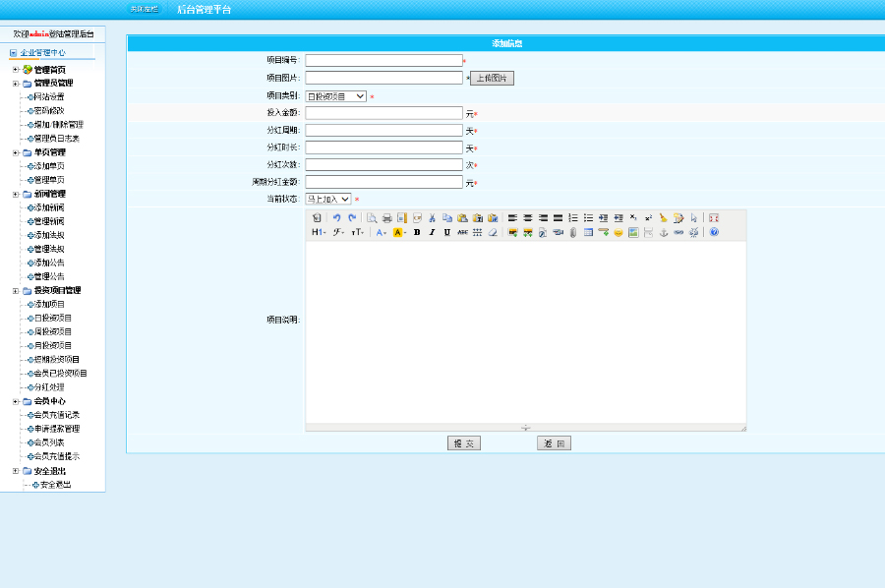Toggle bold formatting in the editor

pyautogui.click(x=417, y=233)
